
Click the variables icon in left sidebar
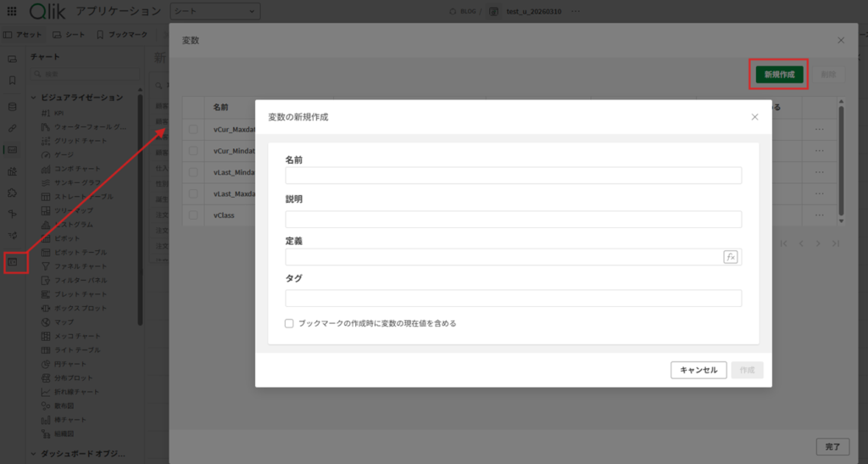tap(13, 262)
